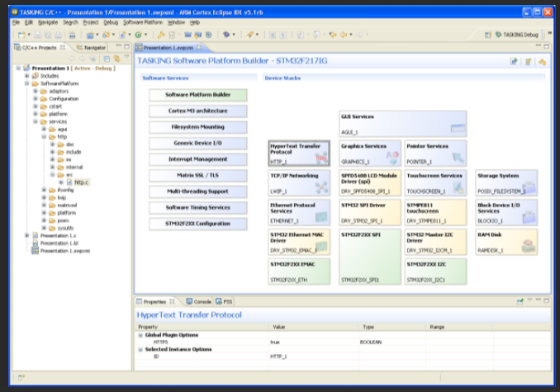Open the Window menu
The width and height of the screenshot is (560, 392).
177,22
